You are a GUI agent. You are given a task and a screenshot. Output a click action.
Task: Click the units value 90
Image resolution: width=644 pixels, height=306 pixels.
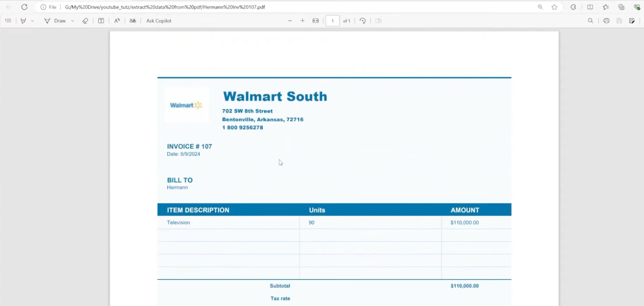(312, 222)
